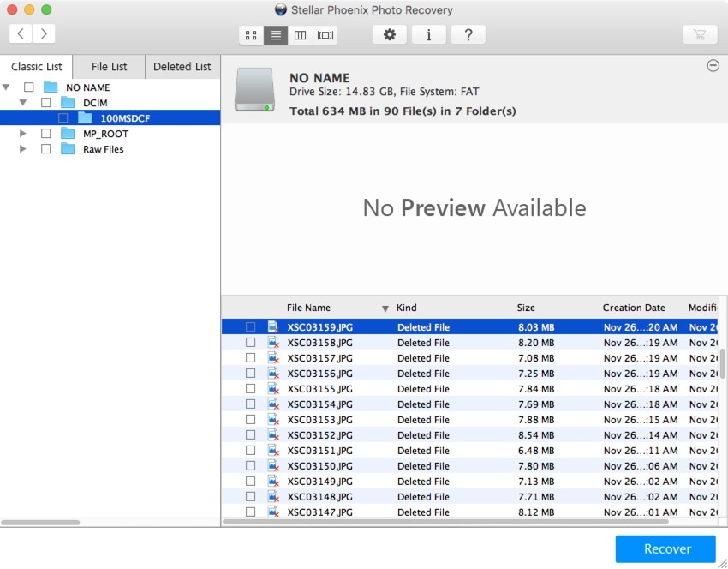The width and height of the screenshot is (728, 569).
Task: Collapse the NO NAME tree node
Action: point(6,87)
